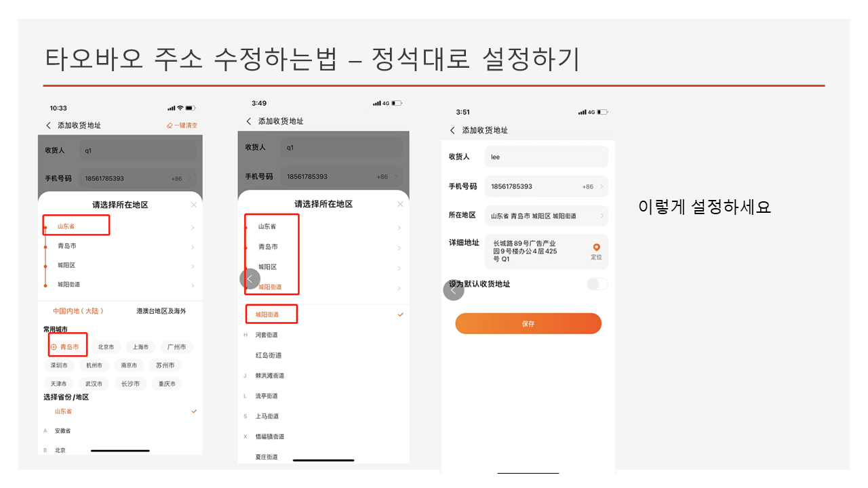Tap back arrow on the 3:51 screen
This screenshot has width=868, height=488.
[453, 130]
